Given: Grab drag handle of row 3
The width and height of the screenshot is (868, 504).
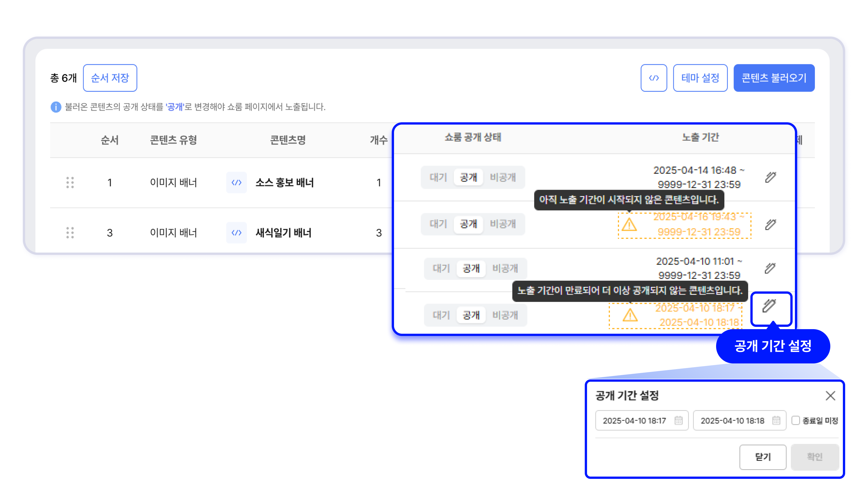Looking at the screenshot, I should [x=70, y=233].
